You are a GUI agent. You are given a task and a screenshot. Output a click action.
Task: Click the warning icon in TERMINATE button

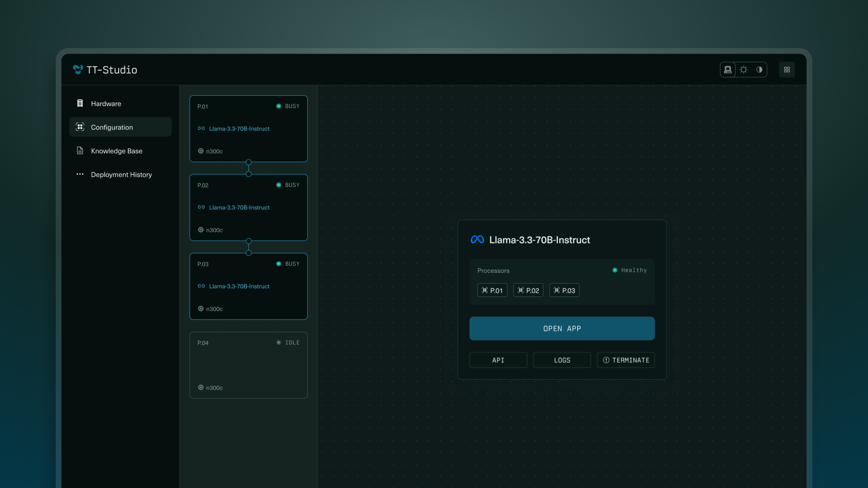pyautogui.click(x=606, y=360)
